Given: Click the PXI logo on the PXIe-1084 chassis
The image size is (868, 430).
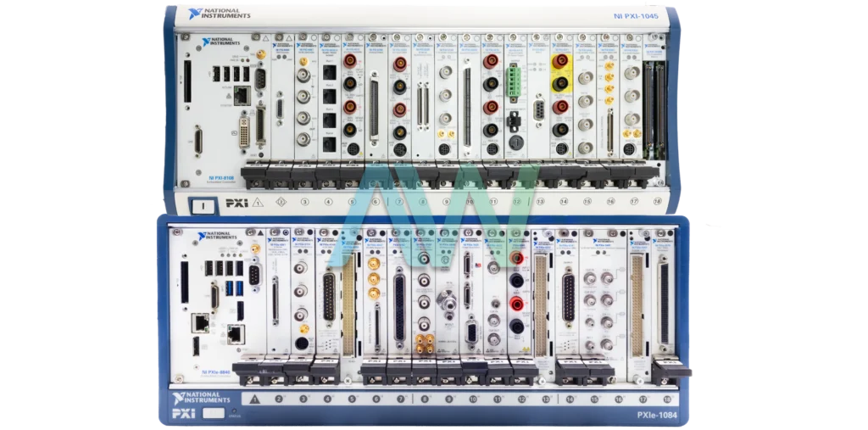Looking at the screenshot, I should tap(184, 413).
